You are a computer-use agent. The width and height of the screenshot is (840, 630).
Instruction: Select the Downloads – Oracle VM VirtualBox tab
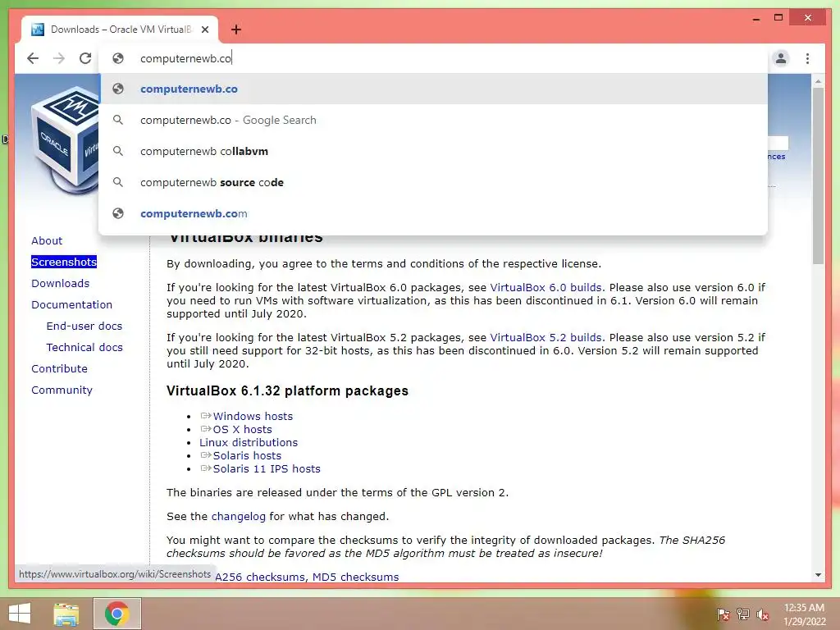click(120, 30)
